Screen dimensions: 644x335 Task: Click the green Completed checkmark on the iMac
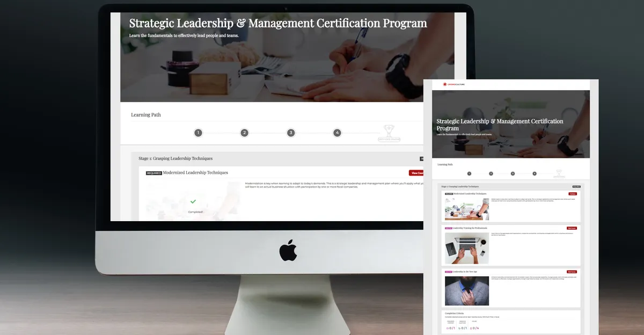(193, 201)
